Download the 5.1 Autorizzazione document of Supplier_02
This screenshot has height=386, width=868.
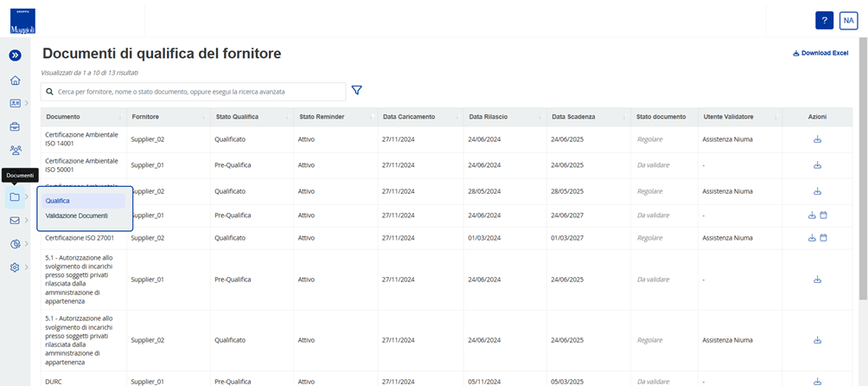[x=817, y=340]
